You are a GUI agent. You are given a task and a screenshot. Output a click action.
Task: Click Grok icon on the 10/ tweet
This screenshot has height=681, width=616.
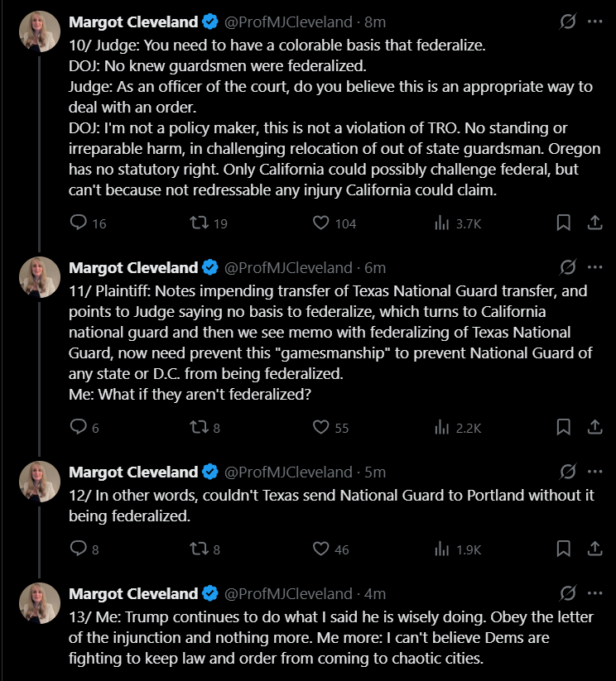[567, 22]
